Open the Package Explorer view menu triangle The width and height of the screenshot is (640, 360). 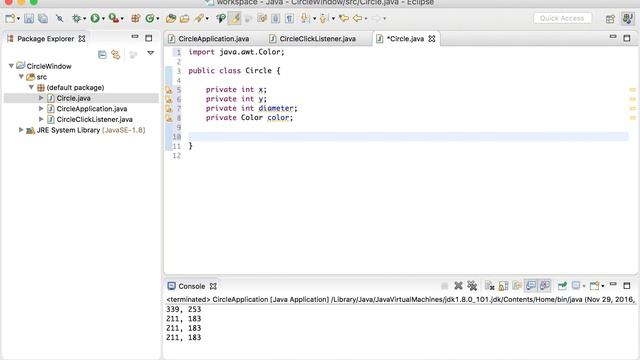pos(151,53)
